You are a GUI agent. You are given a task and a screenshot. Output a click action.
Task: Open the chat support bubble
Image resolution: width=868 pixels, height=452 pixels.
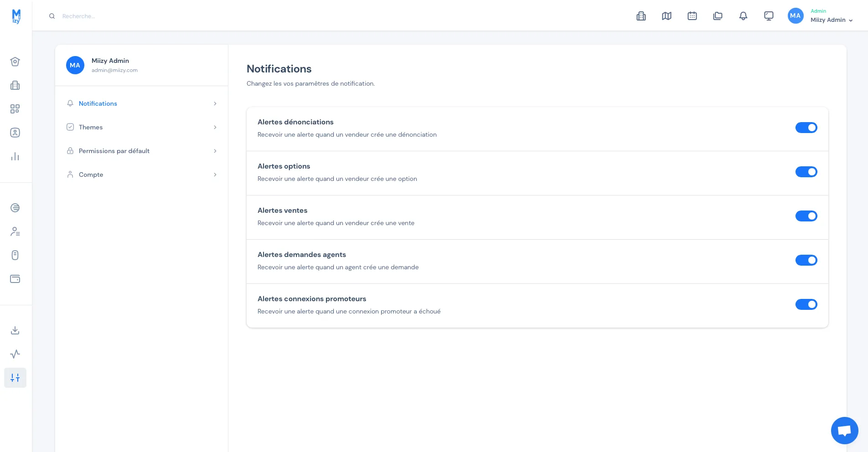(x=844, y=431)
